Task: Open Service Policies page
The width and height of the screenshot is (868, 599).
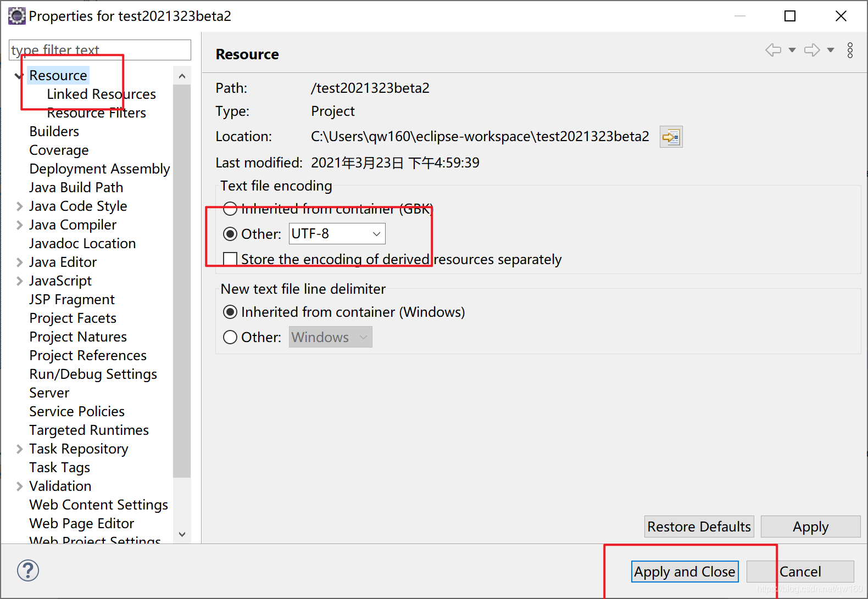Action: tap(77, 411)
